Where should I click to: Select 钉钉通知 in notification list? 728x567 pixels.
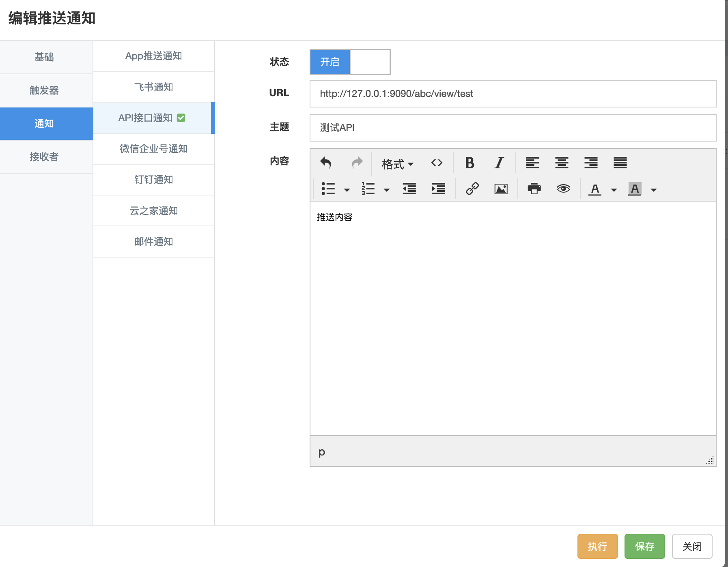(x=154, y=180)
